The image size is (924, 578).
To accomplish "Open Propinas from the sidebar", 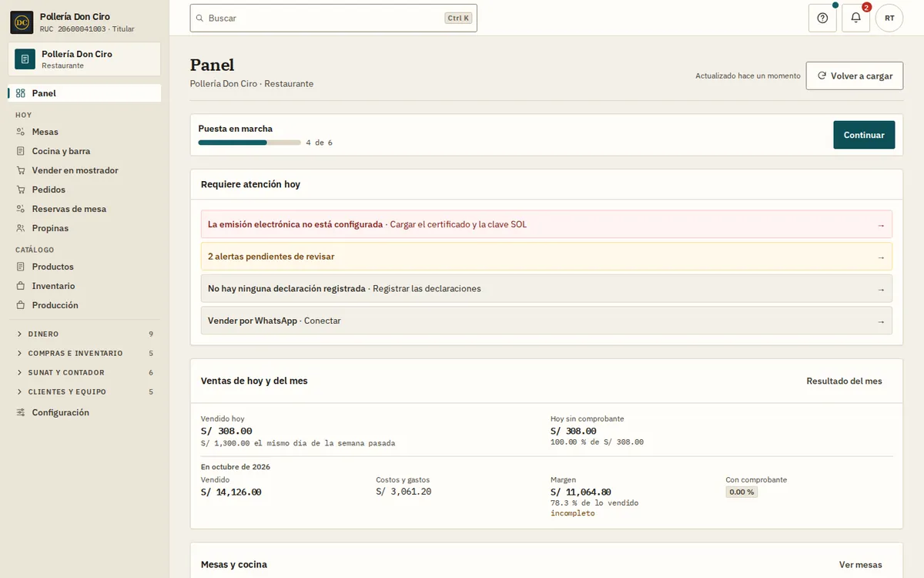I will click(x=85, y=228).
